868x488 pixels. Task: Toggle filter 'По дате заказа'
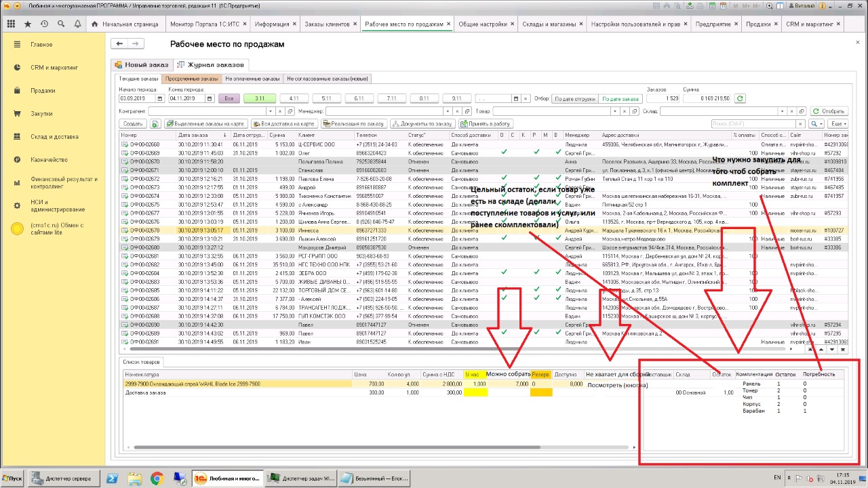click(x=620, y=98)
